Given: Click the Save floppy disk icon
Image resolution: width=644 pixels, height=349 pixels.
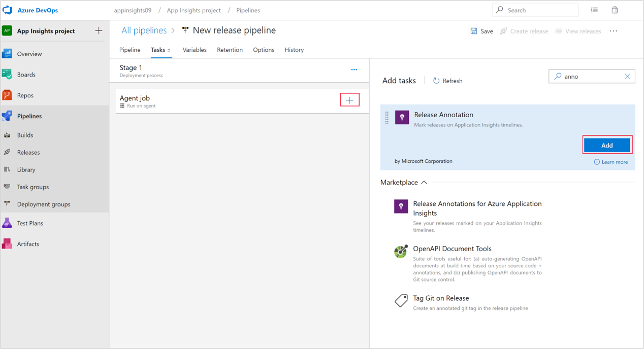Looking at the screenshot, I should coord(474,31).
